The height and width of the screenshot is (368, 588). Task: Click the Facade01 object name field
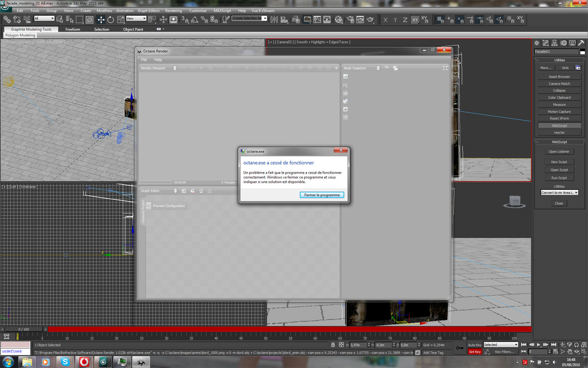point(556,52)
